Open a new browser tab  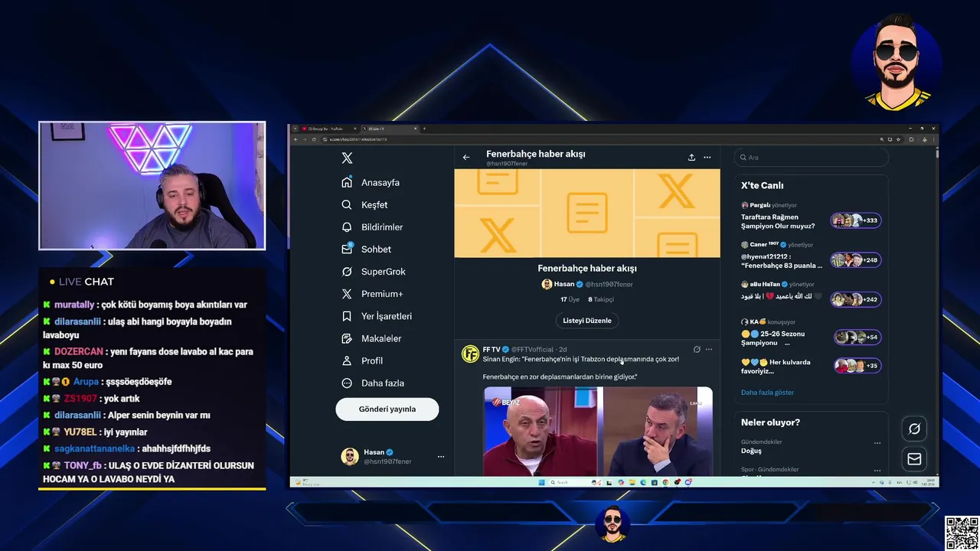(x=424, y=129)
